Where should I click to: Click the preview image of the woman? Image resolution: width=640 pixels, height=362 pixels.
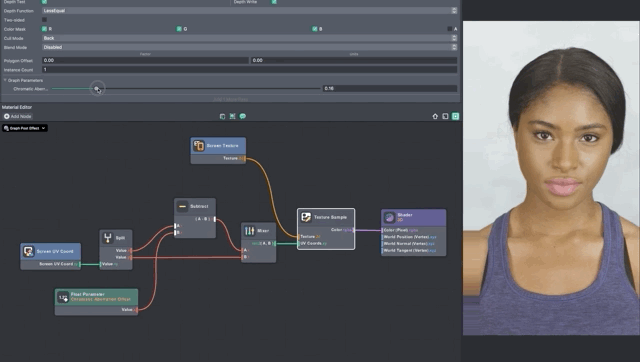coord(551,178)
